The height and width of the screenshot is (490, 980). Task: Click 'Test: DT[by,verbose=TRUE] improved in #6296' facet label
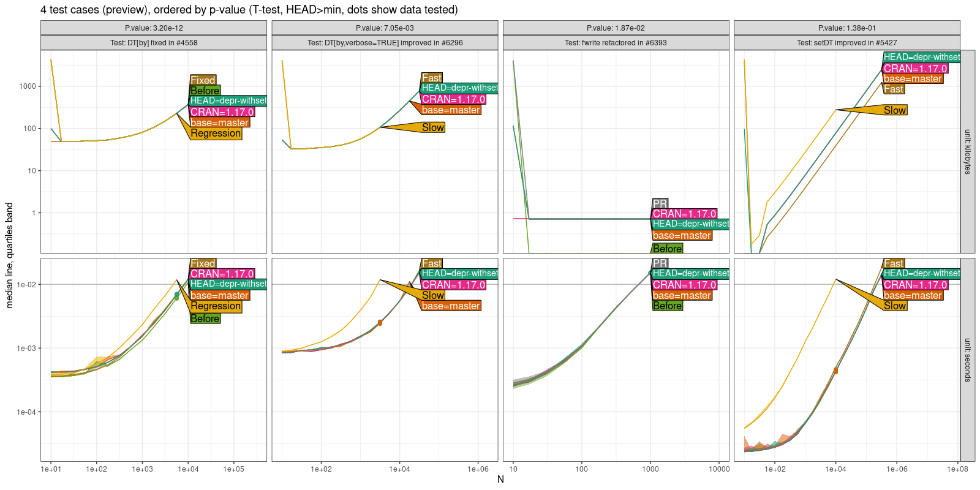click(385, 42)
